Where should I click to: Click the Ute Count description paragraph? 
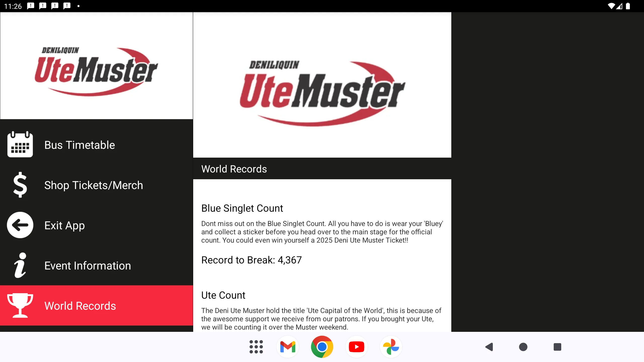tap(321, 319)
